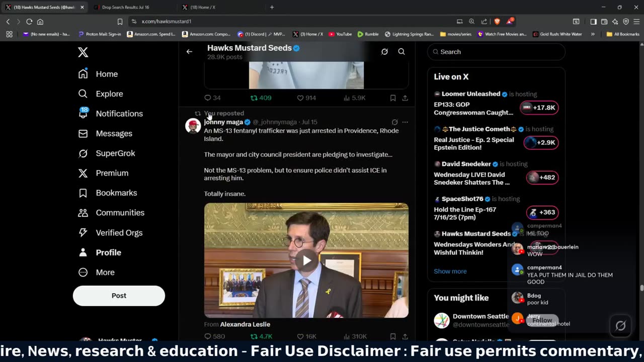Click the white Post button

coord(119,296)
